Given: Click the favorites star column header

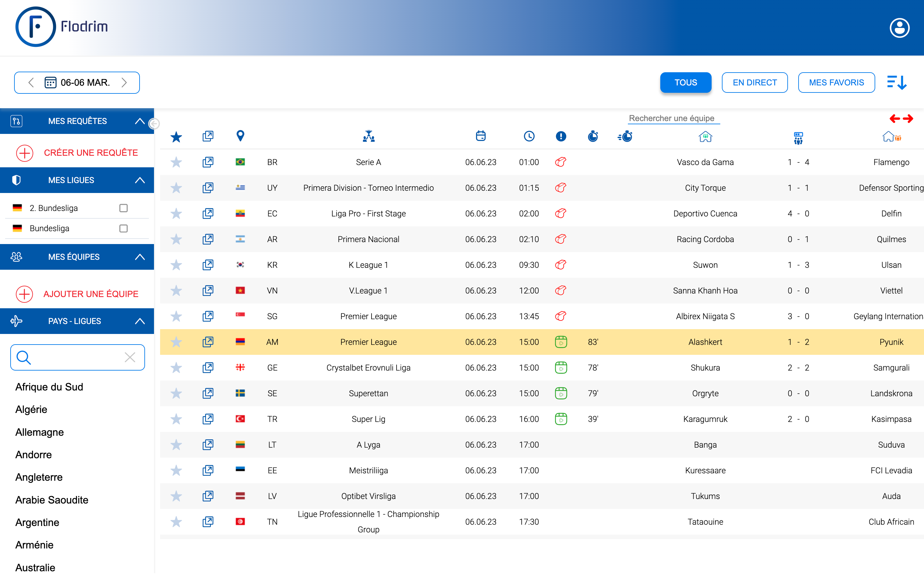Looking at the screenshot, I should [176, 136].
